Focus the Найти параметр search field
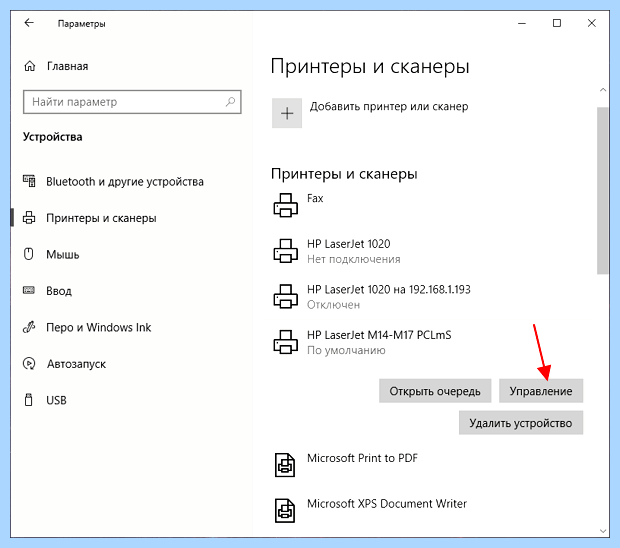 coord(132,102)
